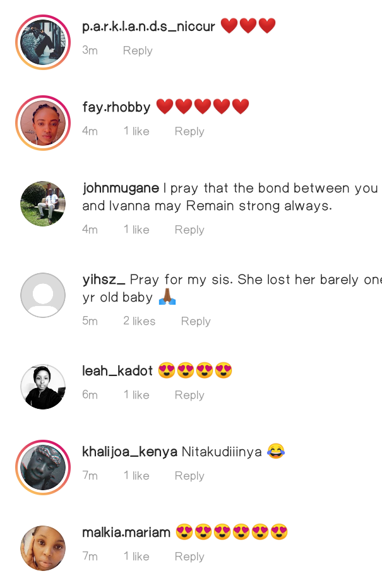Viewport: 382px width, 588px height.
Task: Reply to leah_kadot's comment
Action: click(x=189, y=395)
